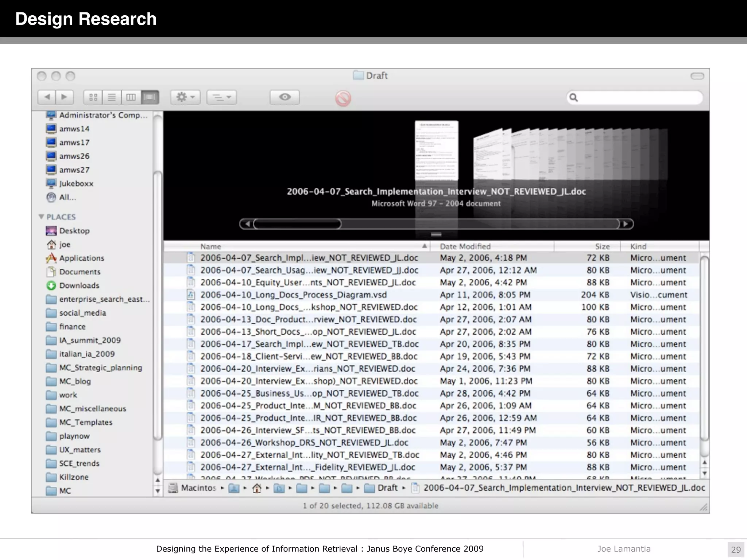Click the Cover Flow resize grip handle
The width and height of the screenshot is (747, 560).
[436, 234]
